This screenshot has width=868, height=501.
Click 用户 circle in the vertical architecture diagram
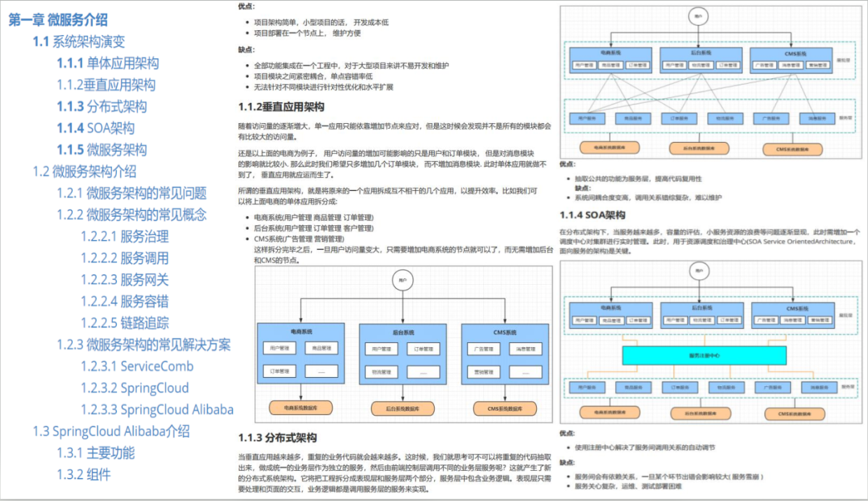point(402,280)
